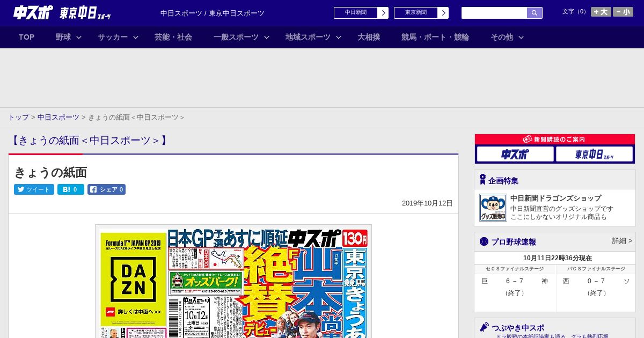
Task: Open the 大相撲 menu item
Action: tap(369, 37)
